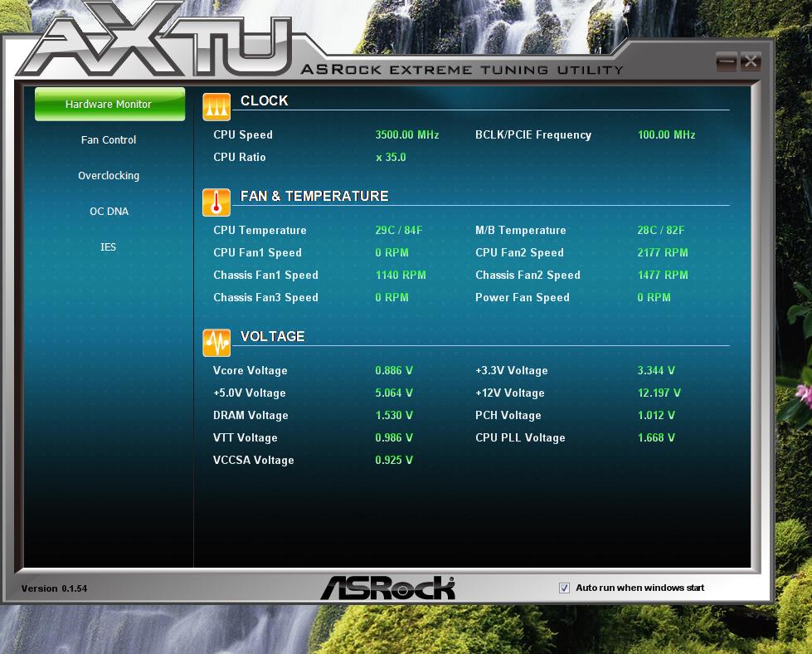The width and height of the screenshot is (812, 654).
Task: Click CPU Temperature reading 29C / 84F
Action: tap(399, 230)
